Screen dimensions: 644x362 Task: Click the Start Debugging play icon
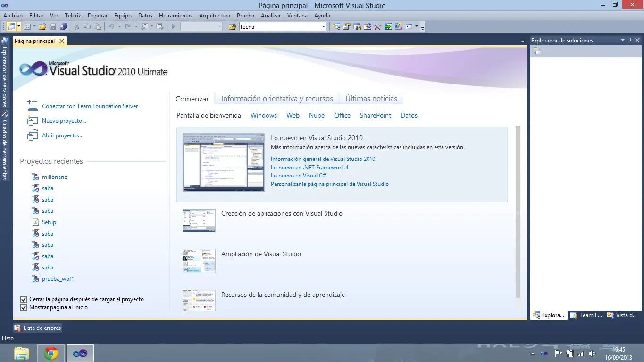pyautogui.click(x=174, y=27)
